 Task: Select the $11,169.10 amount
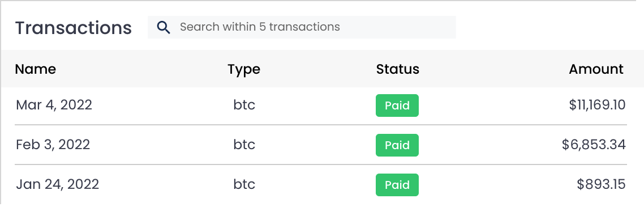pos(597,106)
